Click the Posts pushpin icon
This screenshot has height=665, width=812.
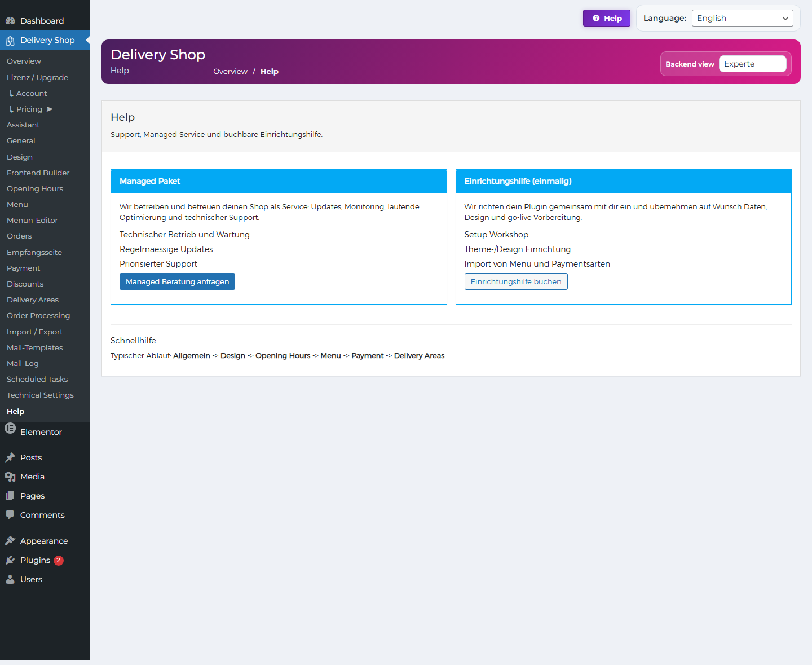tap(10, 457)
